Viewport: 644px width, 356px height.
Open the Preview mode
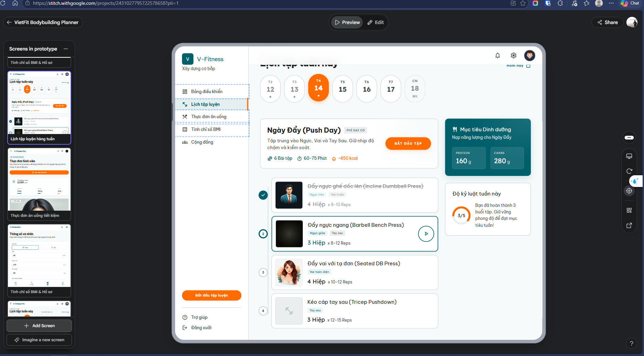(347, 22)
